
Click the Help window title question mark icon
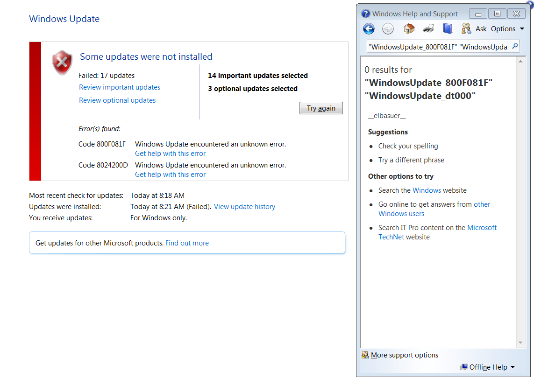[x=365, y=14]
